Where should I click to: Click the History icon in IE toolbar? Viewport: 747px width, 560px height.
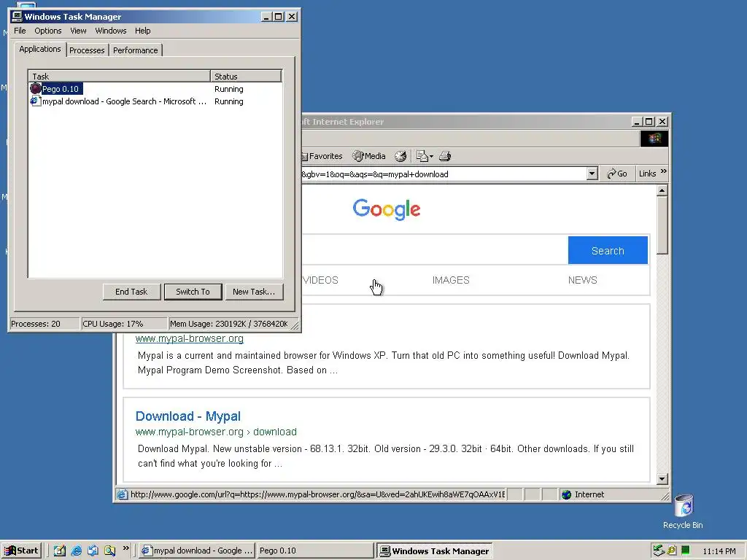[x=400, y=156]
